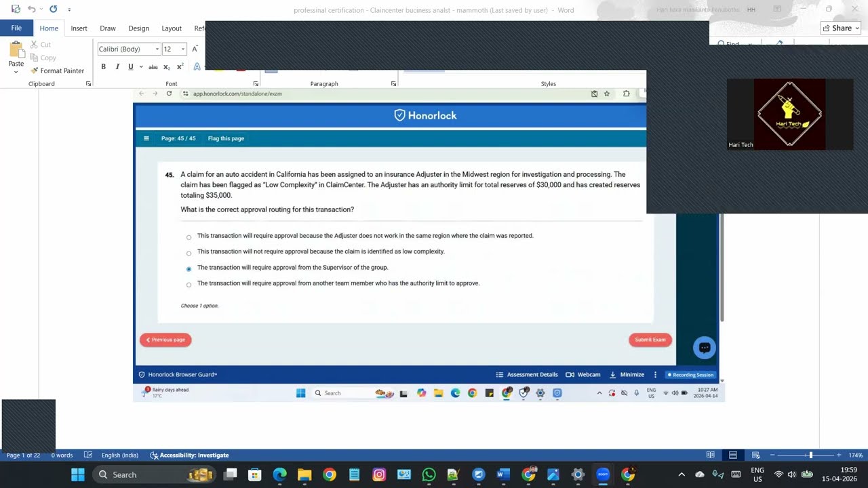The image size is (868, 488).
Task: Click the Undo icon in Word title bar
Action: [x=31, y=9]
